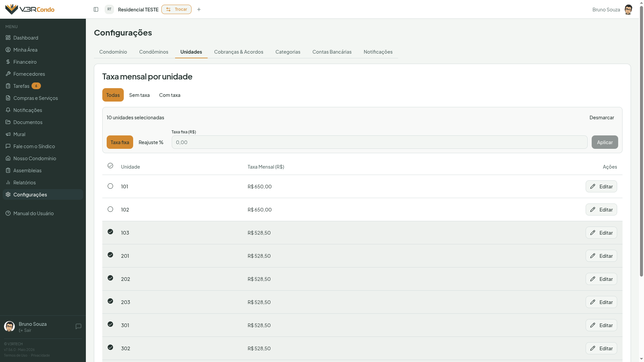Switch to the Categorias tab

pos(288,52)
